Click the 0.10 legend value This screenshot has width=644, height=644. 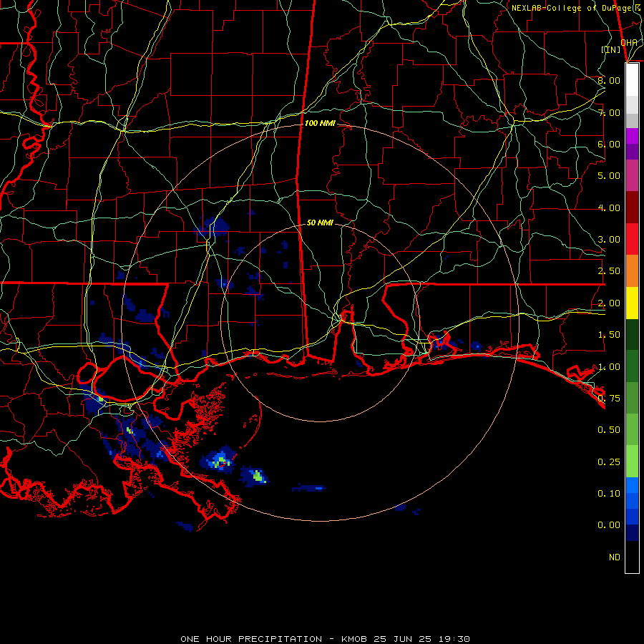[x=609, y=494]
